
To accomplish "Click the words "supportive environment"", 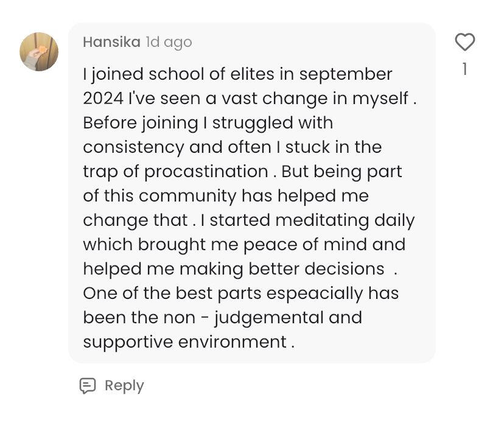I will coord(184,342).
